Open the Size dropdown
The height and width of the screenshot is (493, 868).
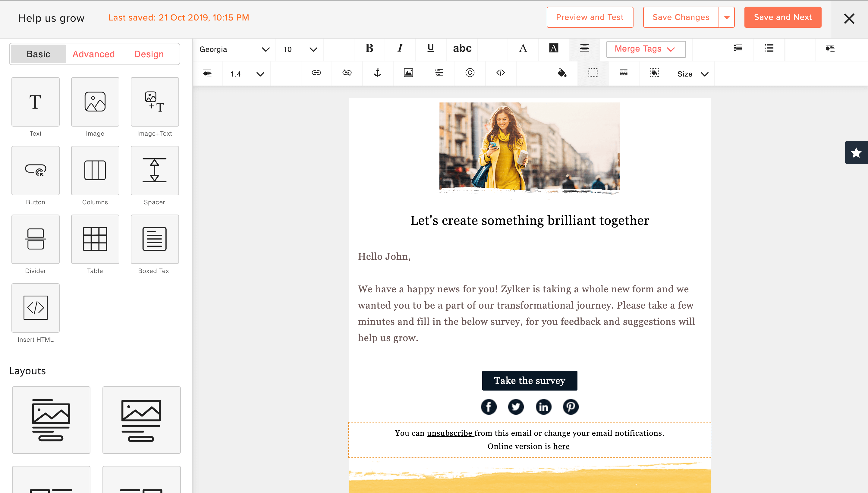(x=692, y=74)
